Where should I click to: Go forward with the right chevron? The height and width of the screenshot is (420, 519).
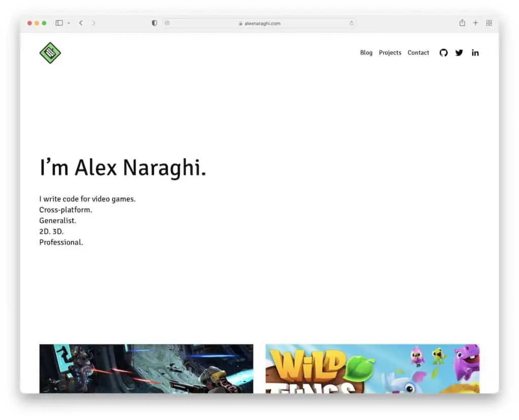pyautogui.click(x=94, y=23)
